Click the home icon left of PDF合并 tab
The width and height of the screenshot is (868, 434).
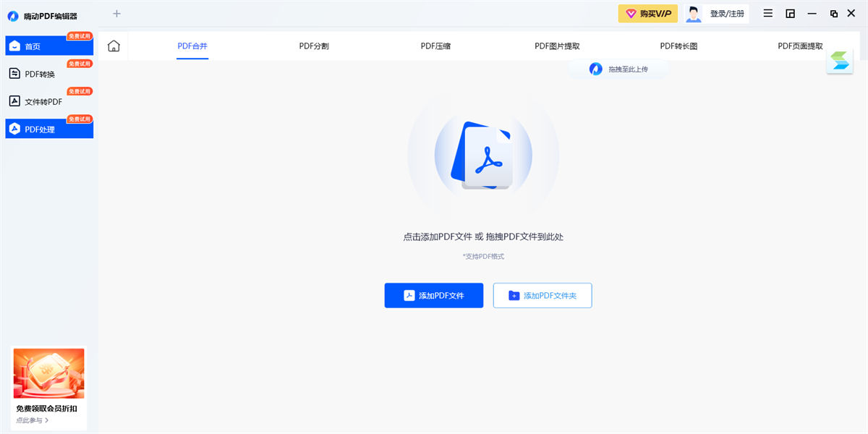coord(113,45)
